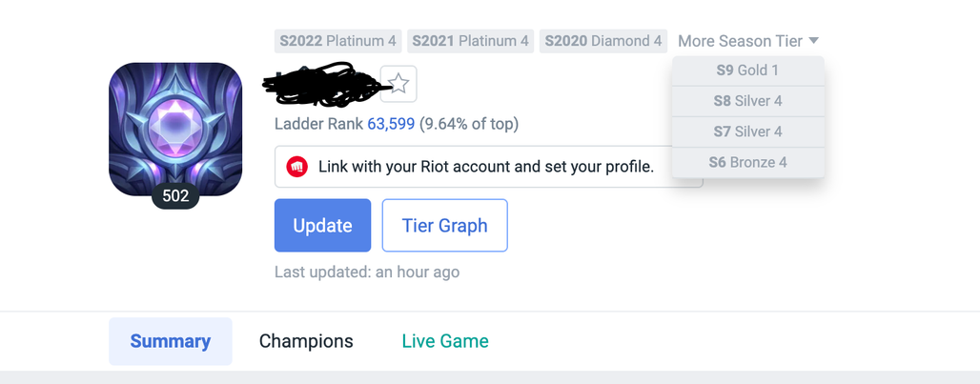Viewport: 980px width, 384px height.
Task: Click the S2021 Platinum 4 tag
Action: 471,41
